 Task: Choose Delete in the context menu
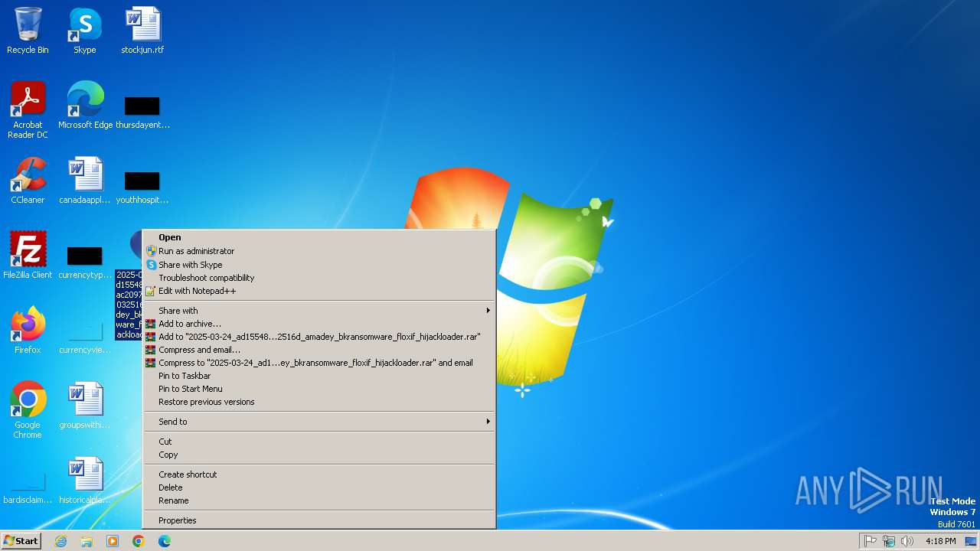[320, 487]
